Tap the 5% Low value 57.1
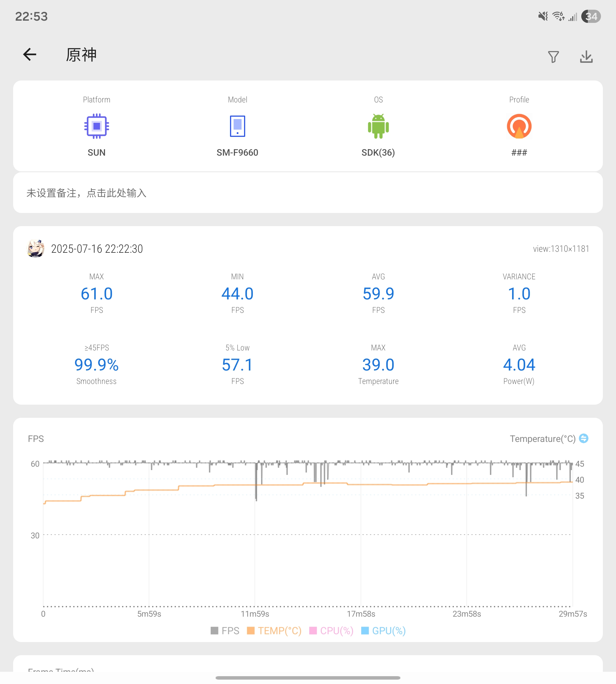616x684 pixels. [238, 365]
